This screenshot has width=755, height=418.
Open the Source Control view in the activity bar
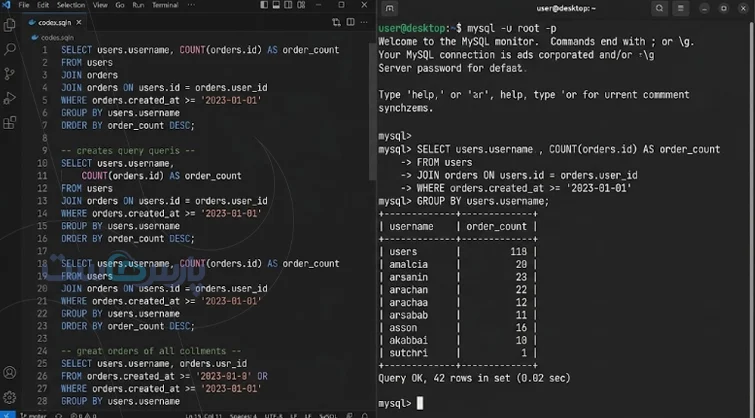[10, 74]
